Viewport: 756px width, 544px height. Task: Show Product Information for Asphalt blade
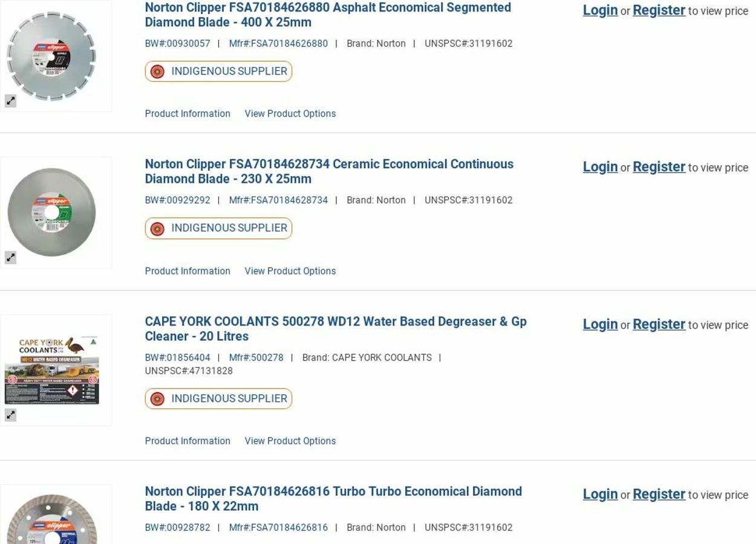tap(187, 114)
